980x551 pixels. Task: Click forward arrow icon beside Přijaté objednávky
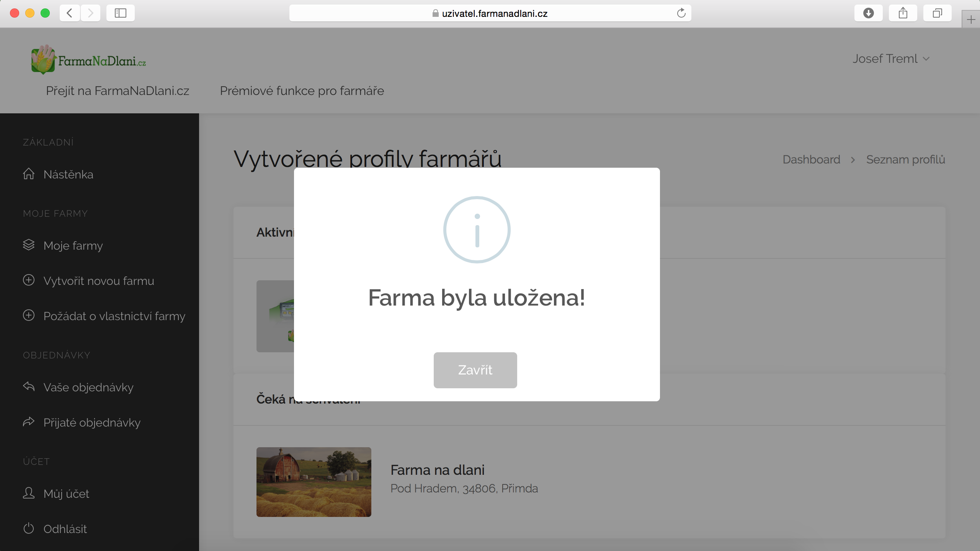click(29, 422)
